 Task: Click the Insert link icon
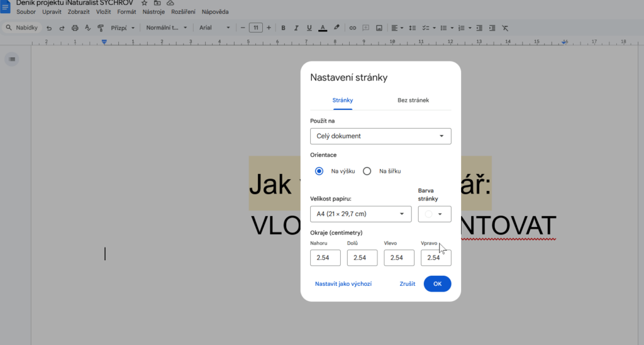(x=353, y=28)
